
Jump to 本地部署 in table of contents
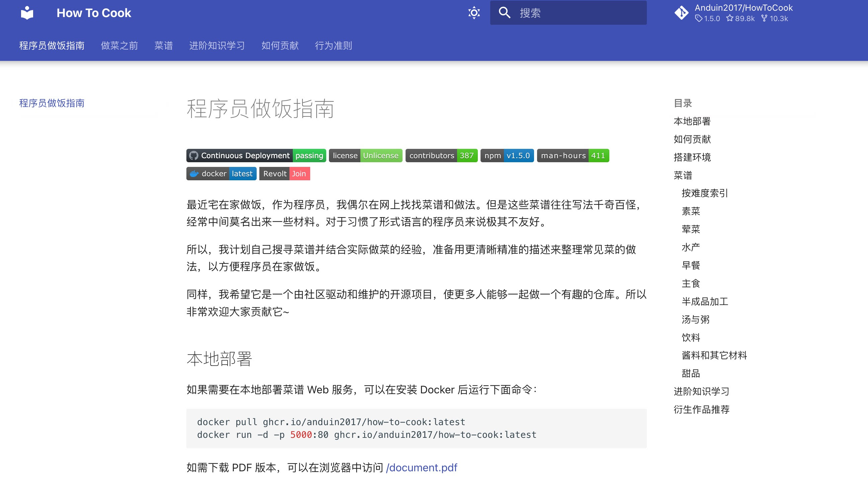click(x=692, y=121)
